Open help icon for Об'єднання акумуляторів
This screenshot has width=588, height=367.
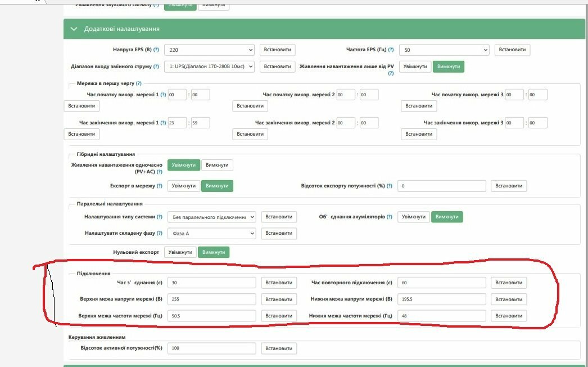click(x=390, y=217)
